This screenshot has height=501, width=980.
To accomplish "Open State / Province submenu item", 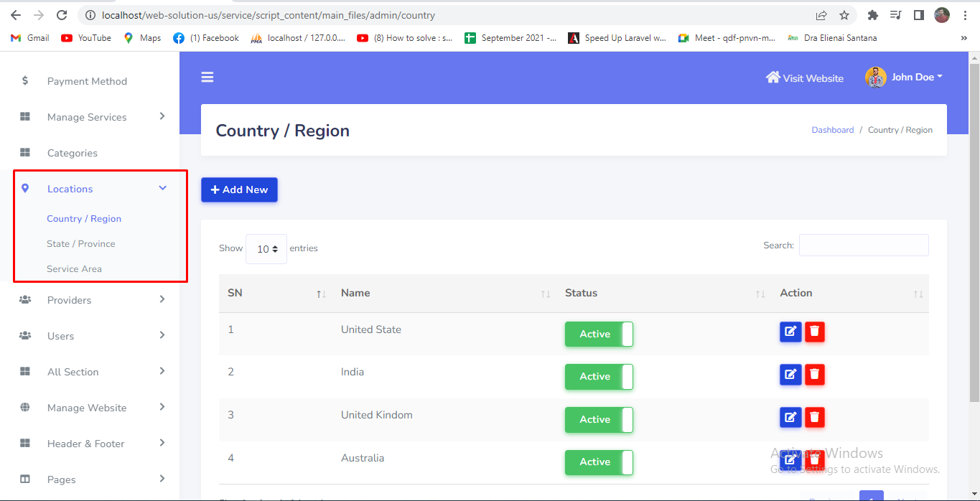I will 81,244.
